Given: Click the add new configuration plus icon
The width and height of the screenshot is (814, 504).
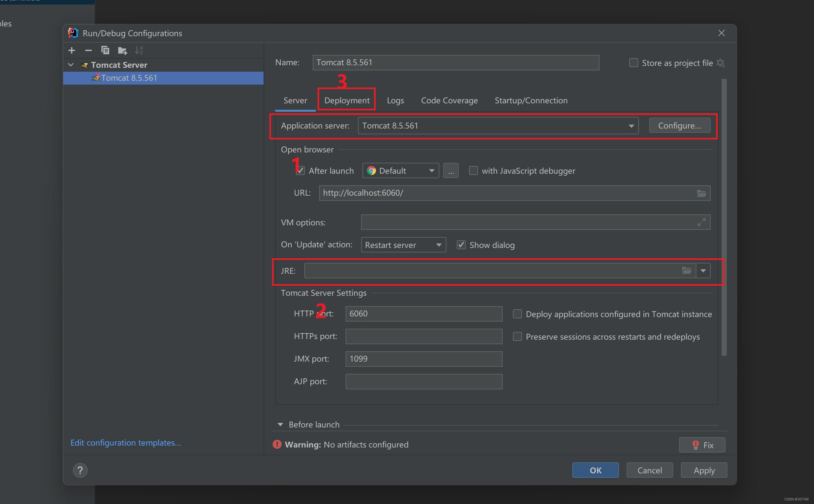Looking at the screenshot, I should (x=72, y=50).
